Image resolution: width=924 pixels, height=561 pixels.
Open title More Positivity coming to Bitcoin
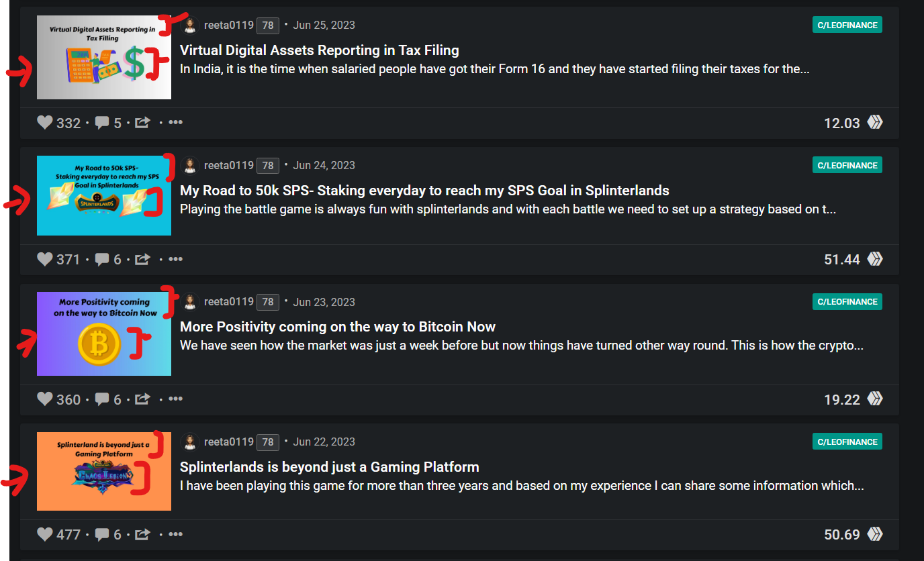[x=338, y=327]
